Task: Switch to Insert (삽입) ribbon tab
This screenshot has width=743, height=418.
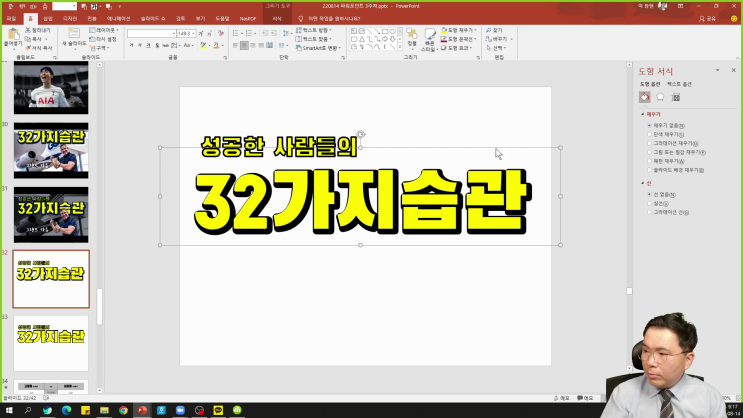Action: pyautogui.click(x=48, y=18)
